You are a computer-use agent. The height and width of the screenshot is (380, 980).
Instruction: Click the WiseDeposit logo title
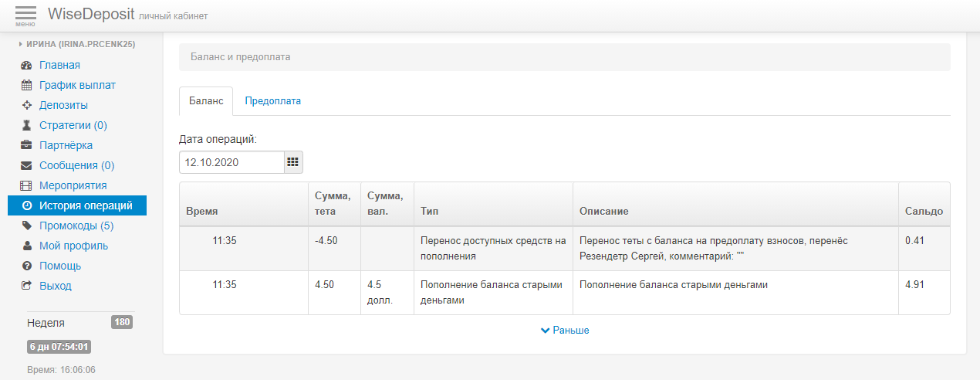[91, 15]
